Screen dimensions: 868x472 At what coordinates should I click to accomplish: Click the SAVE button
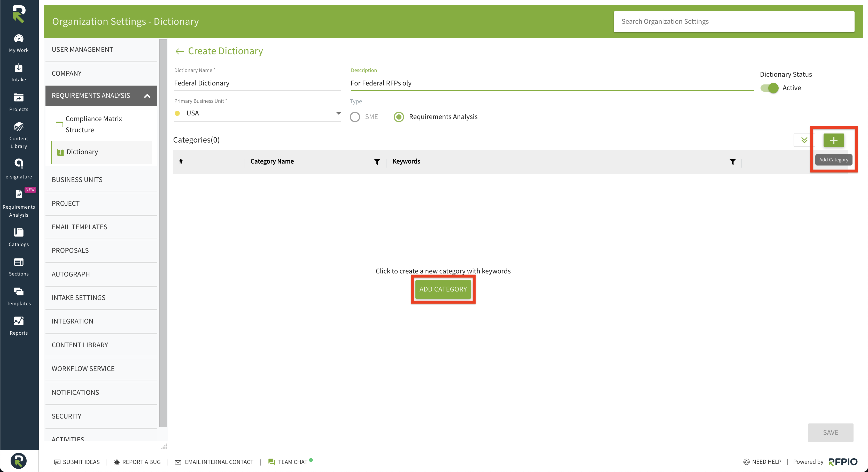831,432
